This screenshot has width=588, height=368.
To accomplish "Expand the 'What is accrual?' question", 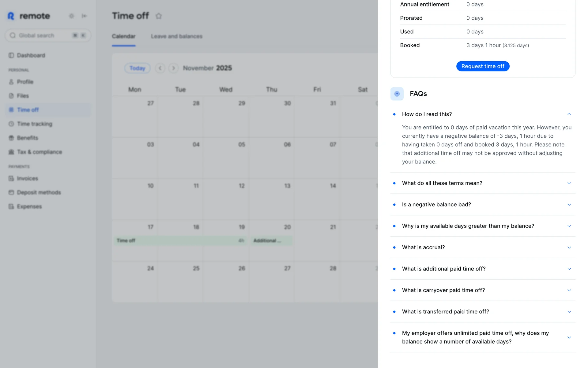I will [569, 247].
